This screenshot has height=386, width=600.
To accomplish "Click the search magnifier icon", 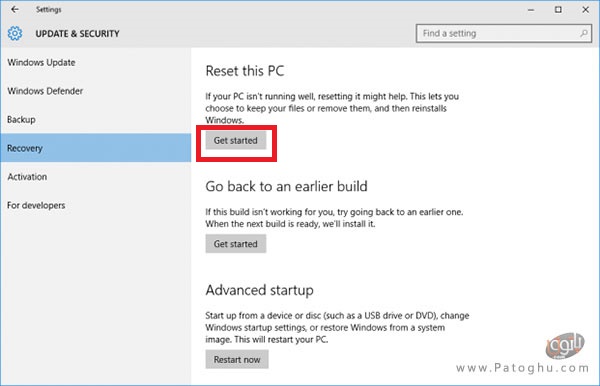I will coord(584,33).
